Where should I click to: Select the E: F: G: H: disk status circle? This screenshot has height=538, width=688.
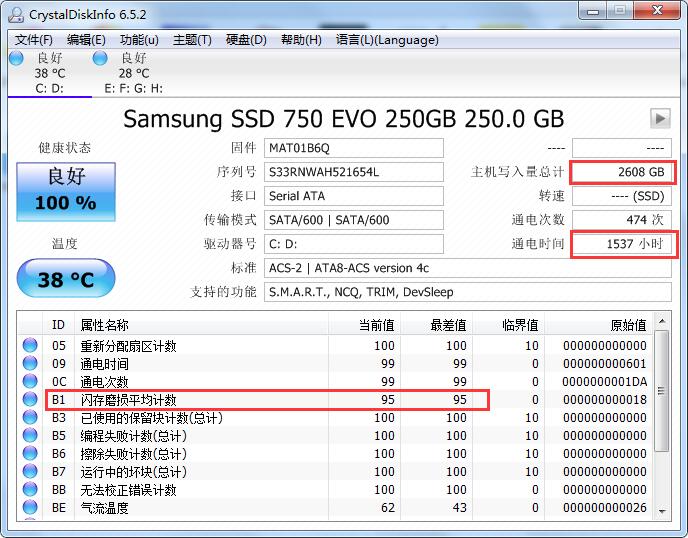point(100,58)
